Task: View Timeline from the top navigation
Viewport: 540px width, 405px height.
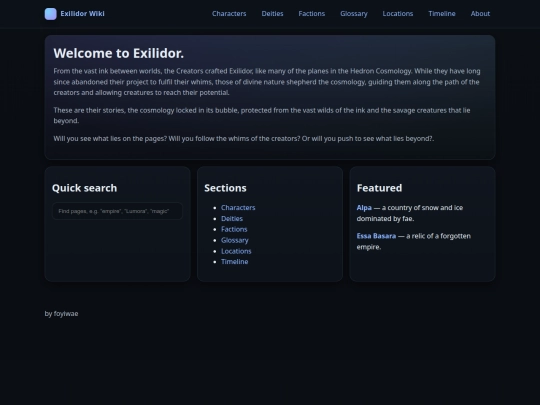Action: pos(442,14)
